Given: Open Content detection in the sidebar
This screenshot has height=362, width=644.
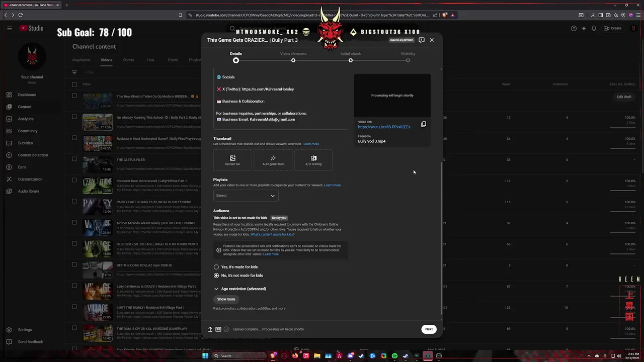Looking at the screenshot, I should 33,155.
